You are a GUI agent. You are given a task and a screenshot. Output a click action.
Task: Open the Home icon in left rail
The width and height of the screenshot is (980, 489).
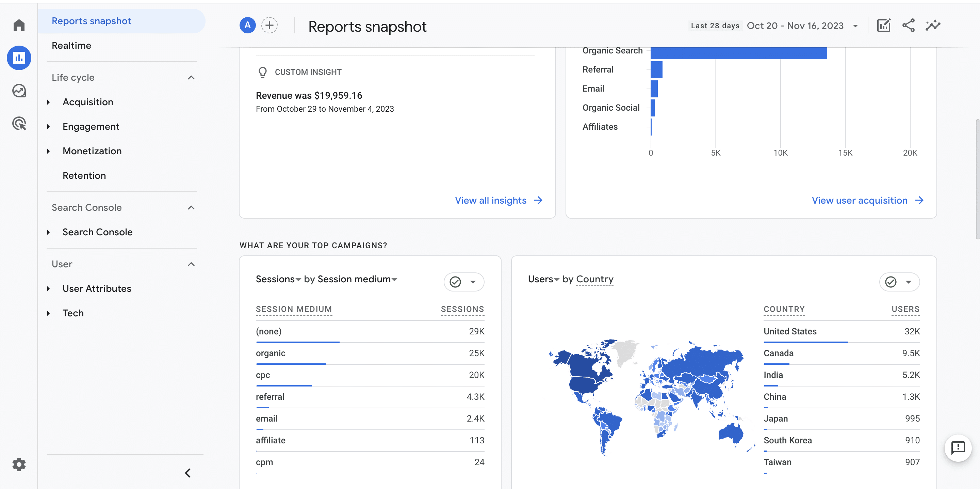(x=19, y=26)
